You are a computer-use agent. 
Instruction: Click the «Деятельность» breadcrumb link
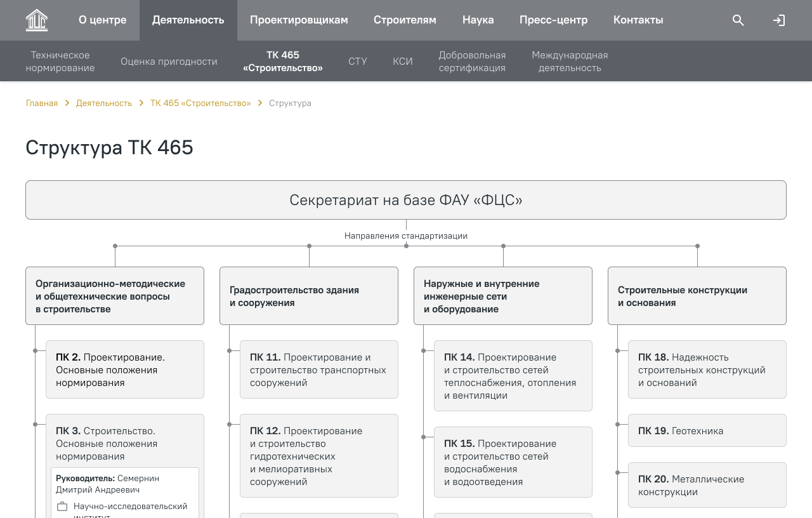click(104, 103)
